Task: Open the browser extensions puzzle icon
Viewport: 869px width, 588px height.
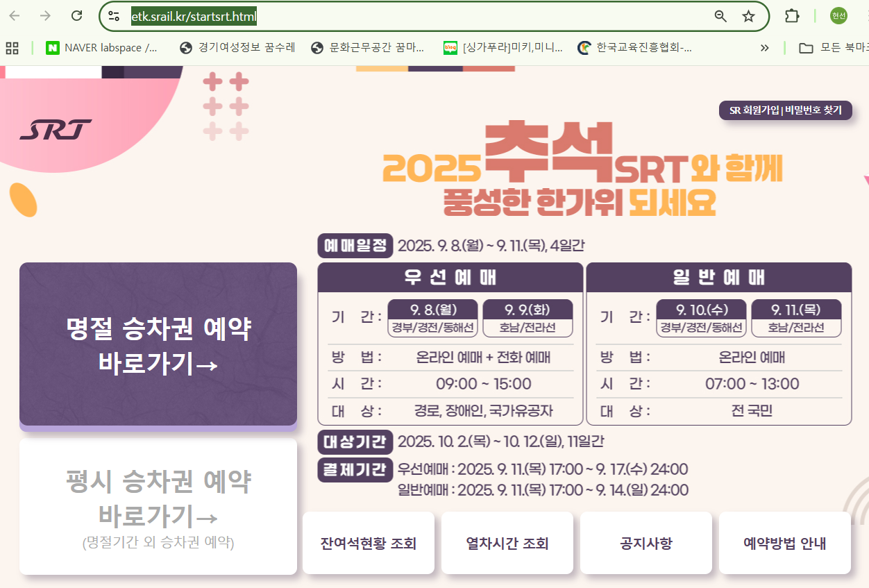Action: [792, 16]
